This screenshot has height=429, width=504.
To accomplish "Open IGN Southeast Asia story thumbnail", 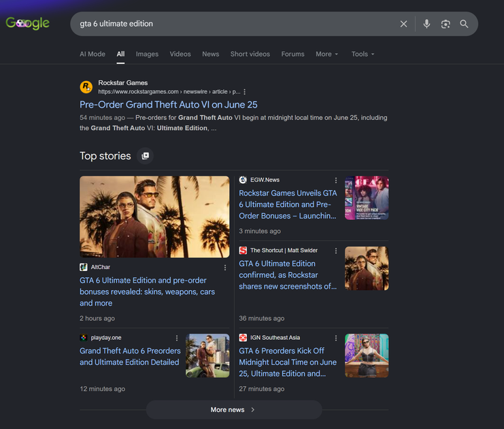I will point(367,355).
